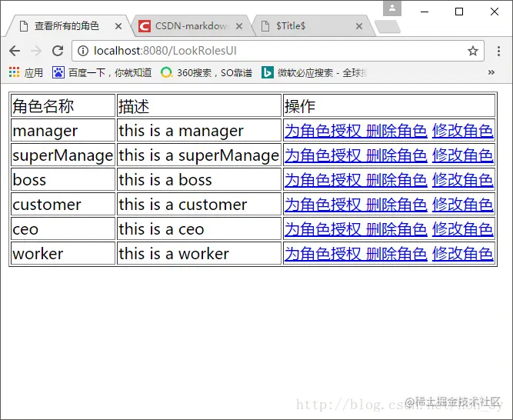This screenshot has height=420, width=513.
Task: Click 为角色授权 for the ceo role
Action: pos(322,229)
